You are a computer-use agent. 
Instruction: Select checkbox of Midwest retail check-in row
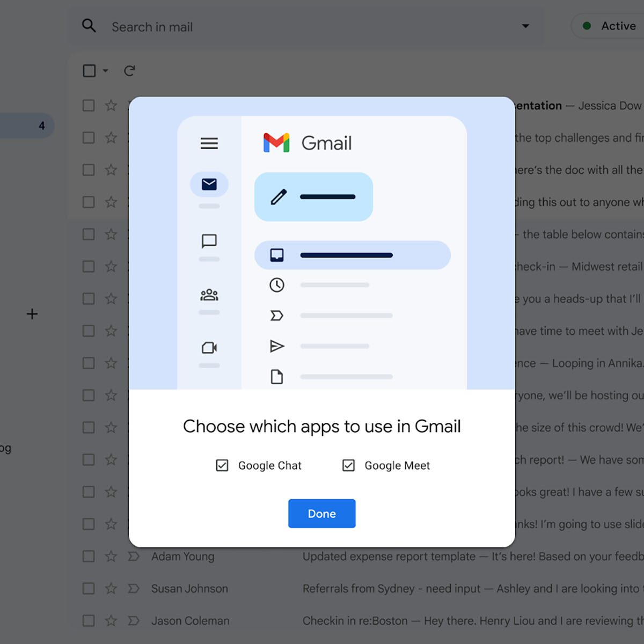pos(89,267)
